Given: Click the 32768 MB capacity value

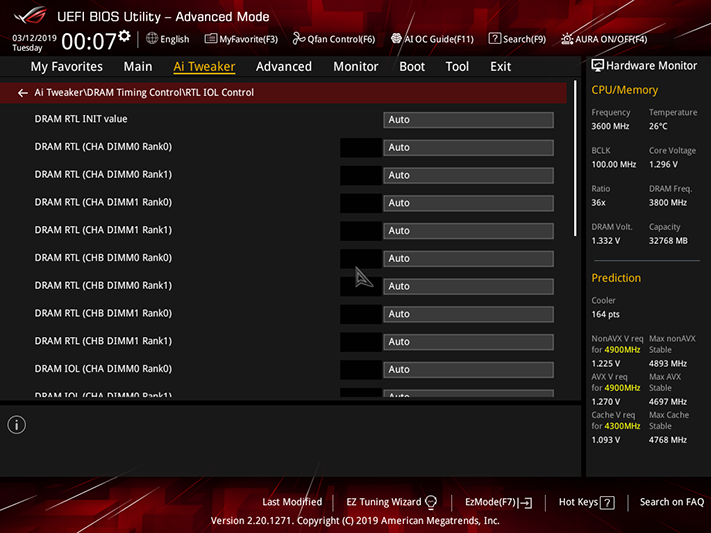Looking at the screenshot, I should pyautogui.click(x=668, y=241).
